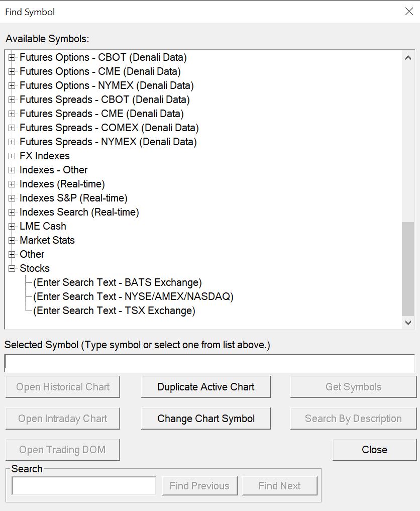Image resolution: width=420 pixels, height=511 pixels.
Task: Select the BATS Exchange search entry
Action: pos(117,282)
